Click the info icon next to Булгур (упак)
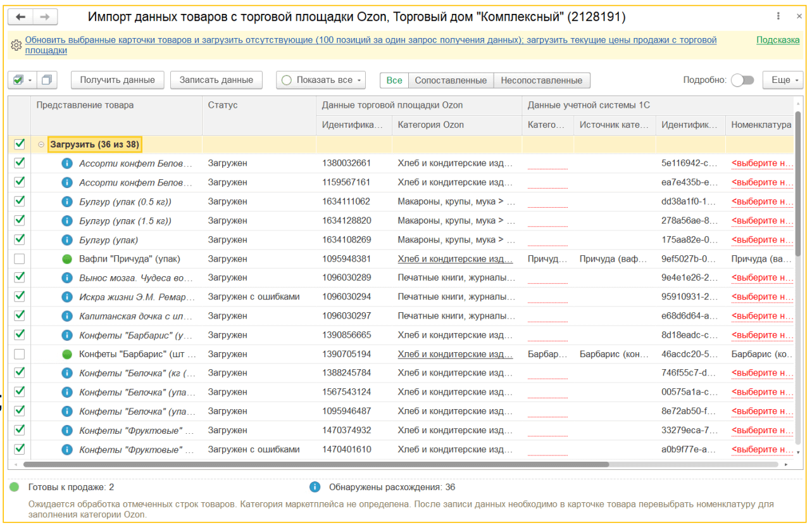This screenshot has width=812, height=525. (68, 239)
